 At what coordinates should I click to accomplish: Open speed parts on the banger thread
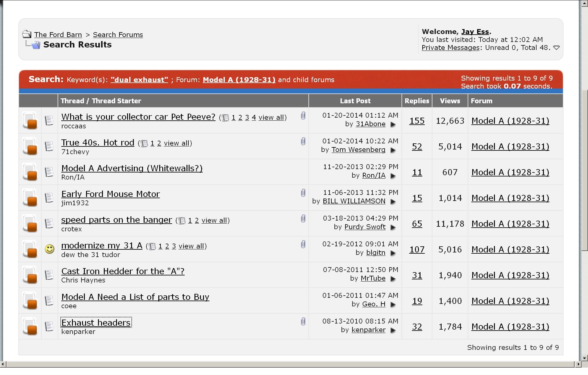click(117, 220)
